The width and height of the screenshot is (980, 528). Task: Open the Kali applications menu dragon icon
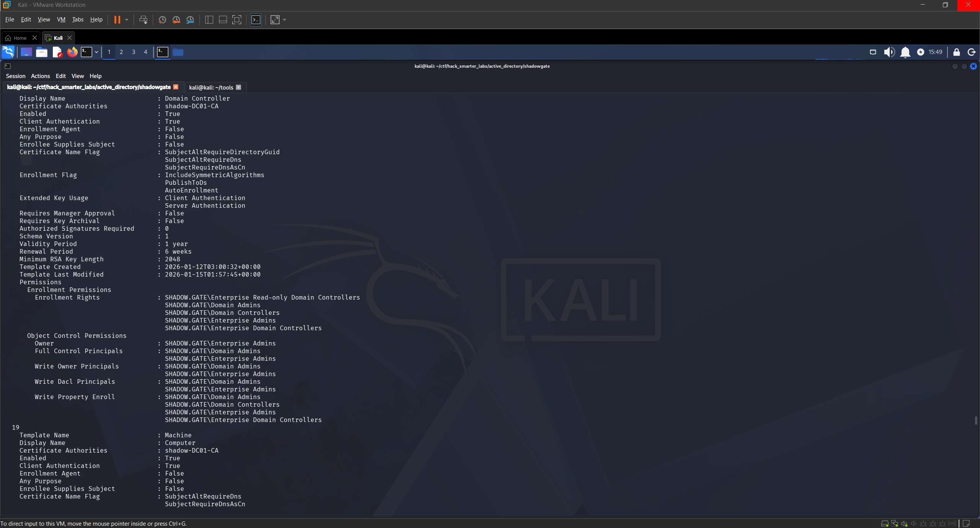point(8,52)
